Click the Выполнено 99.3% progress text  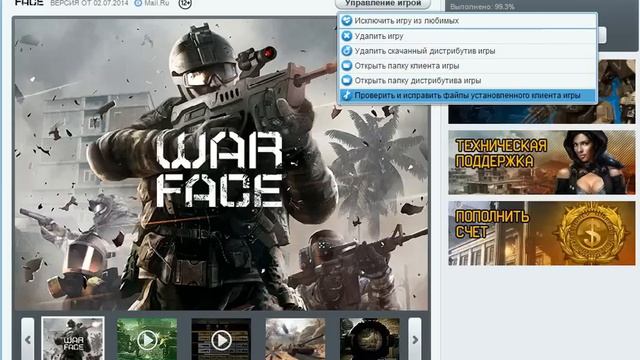(482, 7)
